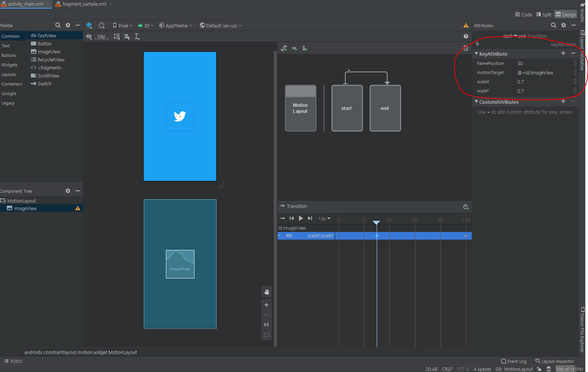The width and height of the screenshot is (588, 372).
Task: Switch to Code view
Action: (x=524, y=14)
